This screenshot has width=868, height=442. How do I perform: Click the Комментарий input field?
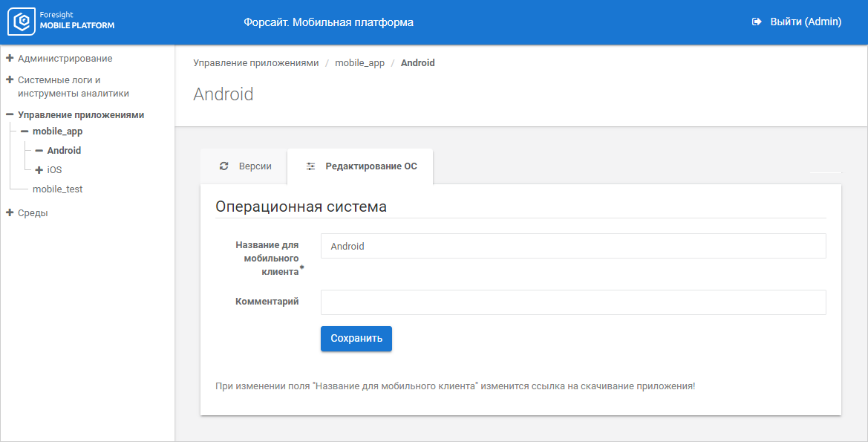tap(573, 302)
